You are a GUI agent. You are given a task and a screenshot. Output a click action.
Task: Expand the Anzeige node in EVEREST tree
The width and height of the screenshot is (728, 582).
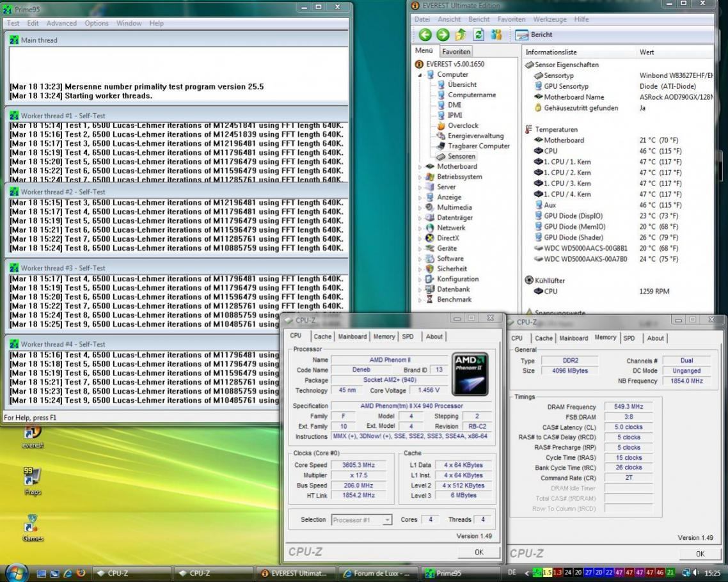[x=420, y=197]
